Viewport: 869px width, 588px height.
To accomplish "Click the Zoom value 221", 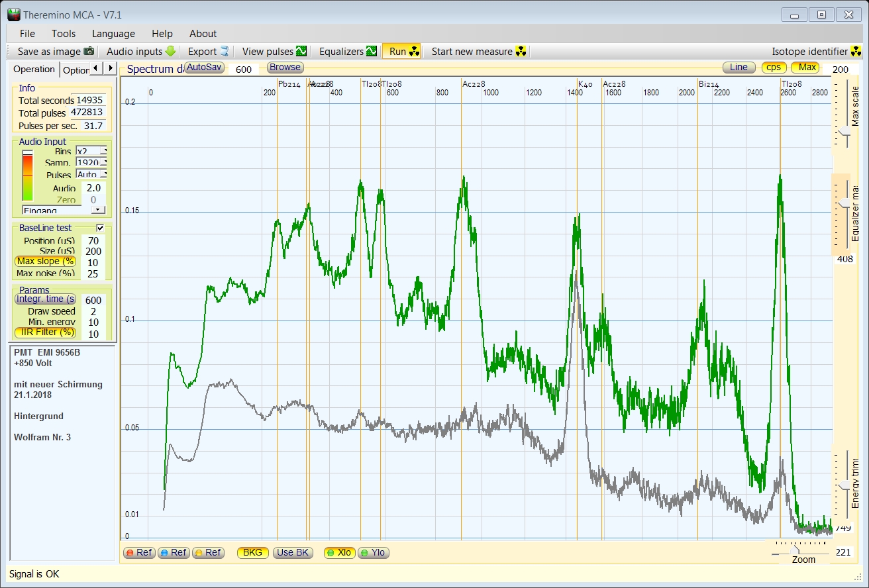I will pyautogui.click(x=843, y=552).
